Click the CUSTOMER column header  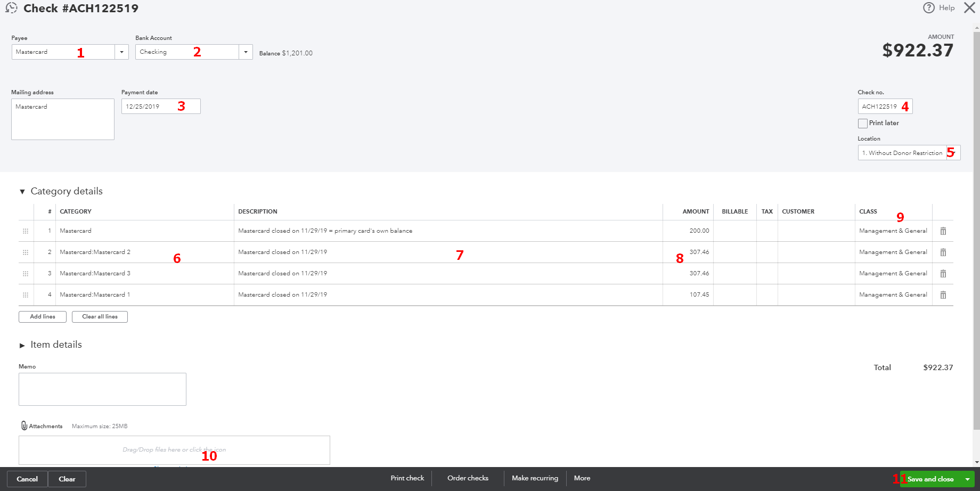coord(798,211)
